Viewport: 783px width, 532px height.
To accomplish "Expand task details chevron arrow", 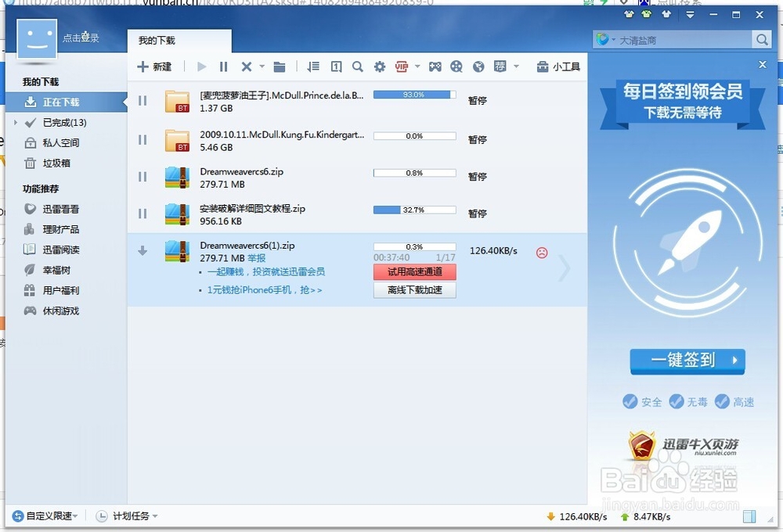I will click(565, 268).
